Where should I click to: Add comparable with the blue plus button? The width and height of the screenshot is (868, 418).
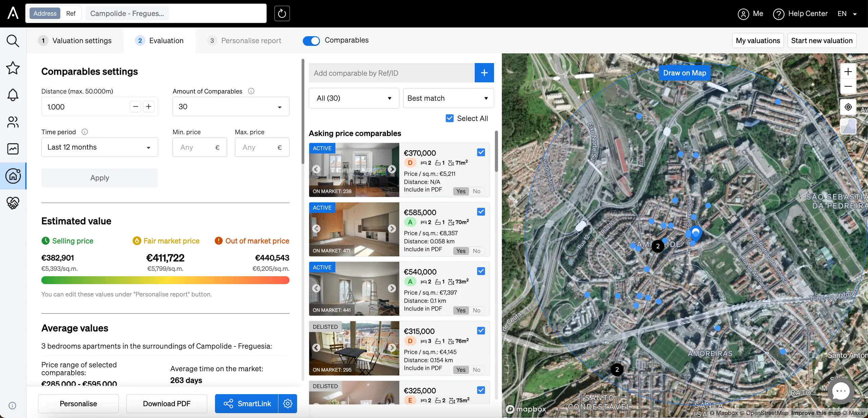484,73
